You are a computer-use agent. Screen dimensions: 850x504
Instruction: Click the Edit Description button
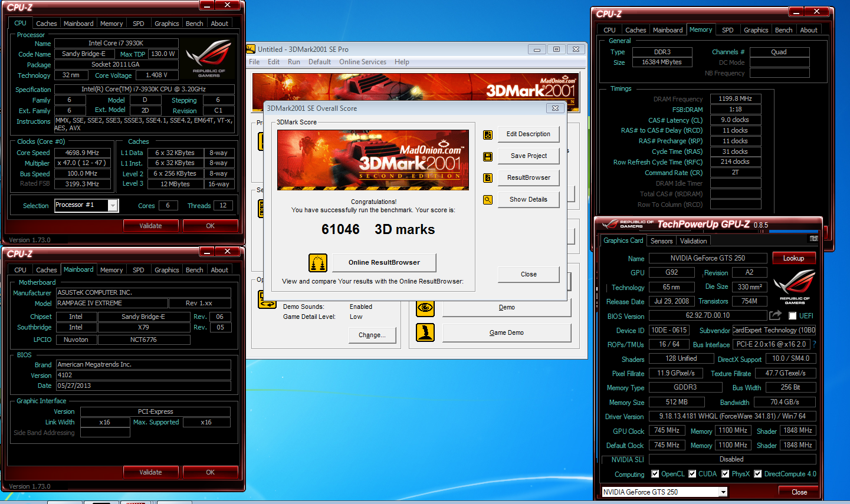click(x=529, y=134)
